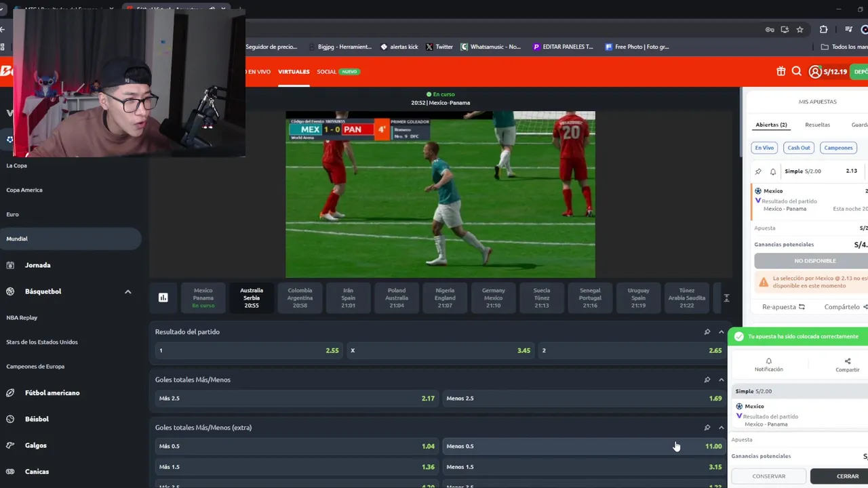The width and height of the screenshot is (868, 488).
Task: Select the Uruguay Spain 21:19 match
Action: coord(638,298)
